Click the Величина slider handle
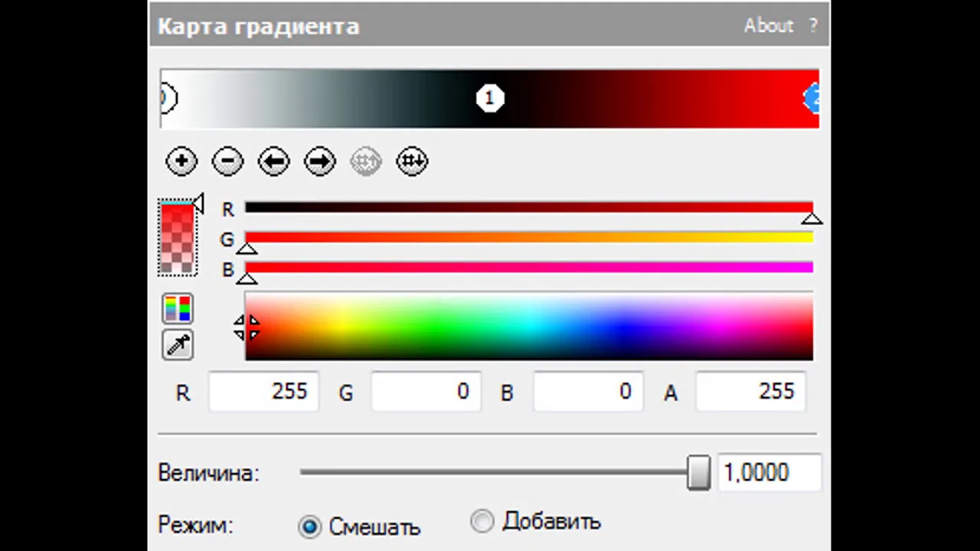Image resolution: width=980 pixels, height=551 pixels. coord(698,473)
